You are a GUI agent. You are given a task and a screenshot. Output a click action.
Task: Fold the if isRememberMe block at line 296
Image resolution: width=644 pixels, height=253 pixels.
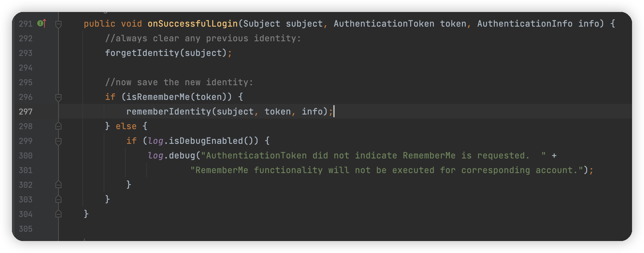58,97
